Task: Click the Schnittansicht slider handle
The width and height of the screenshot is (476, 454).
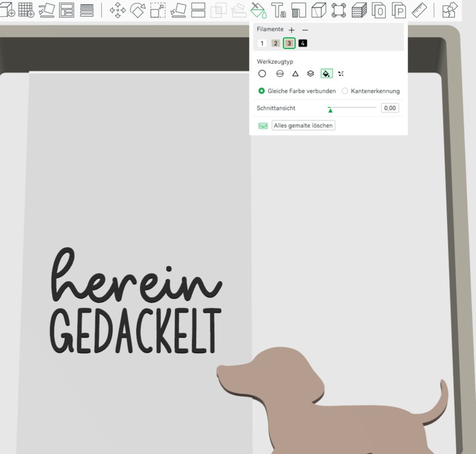Action: tap(330, 109)
